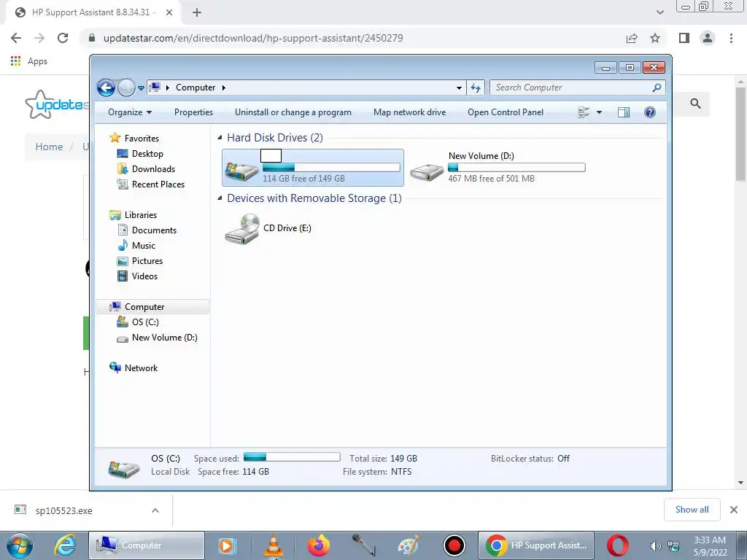The width and height of the screenshot is (747, 560).
Task: Expand the address bar history dropdown
Action: coord(459,87)
